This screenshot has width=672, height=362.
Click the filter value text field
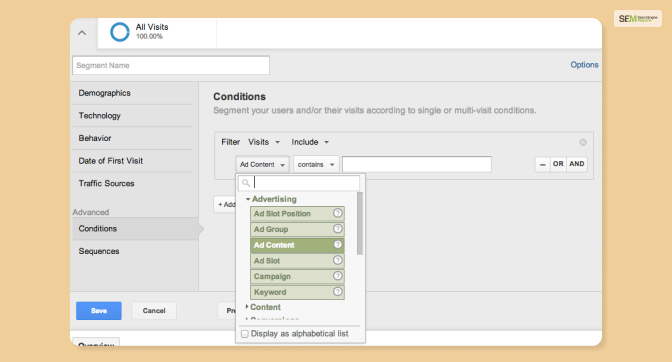417,165
